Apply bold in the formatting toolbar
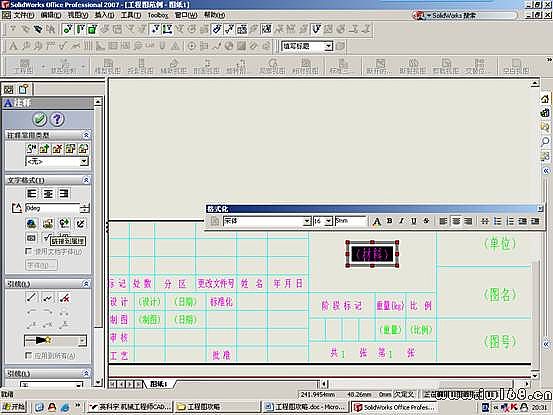This screenshot has height=415, width=553. [x=389, y=221]
